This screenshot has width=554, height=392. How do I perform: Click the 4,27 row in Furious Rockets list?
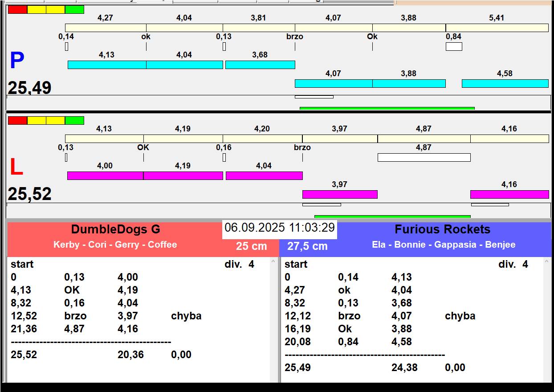pyautogui.click(x=412, y=290)
